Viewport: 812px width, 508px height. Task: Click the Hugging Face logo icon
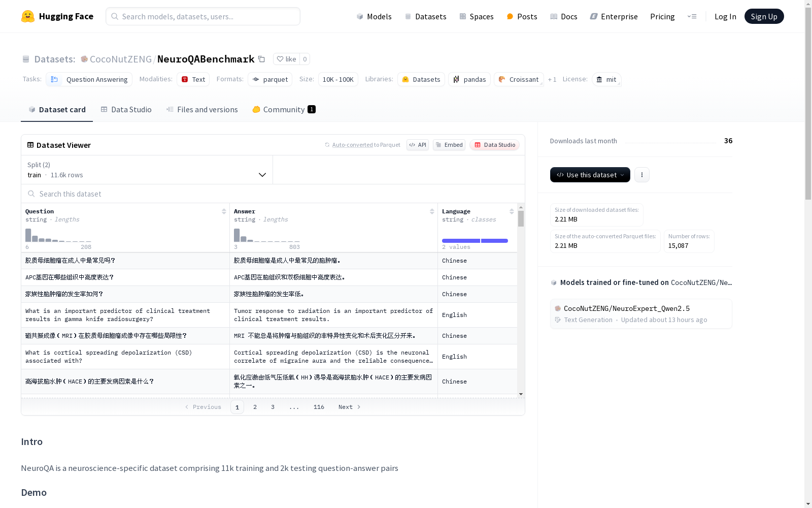28,16
